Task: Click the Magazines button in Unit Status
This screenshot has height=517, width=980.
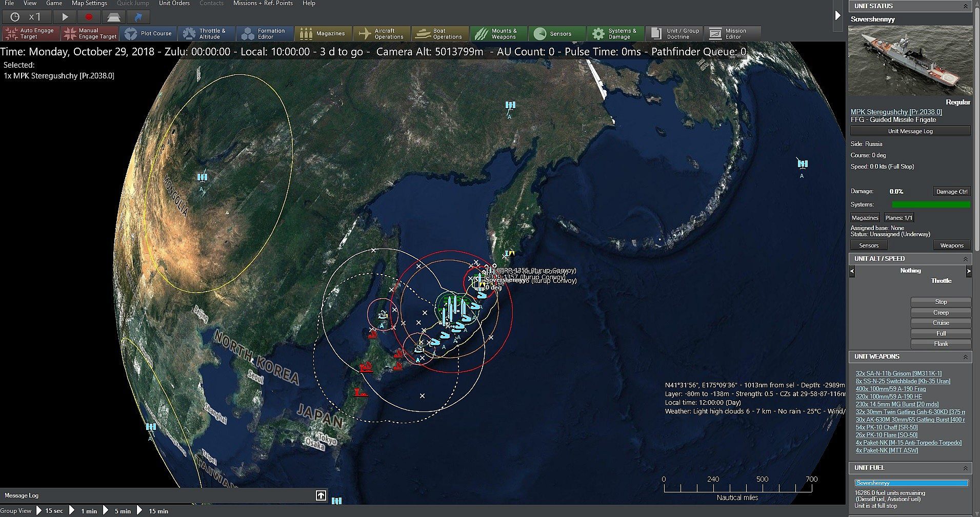Action: coord(865,218)
